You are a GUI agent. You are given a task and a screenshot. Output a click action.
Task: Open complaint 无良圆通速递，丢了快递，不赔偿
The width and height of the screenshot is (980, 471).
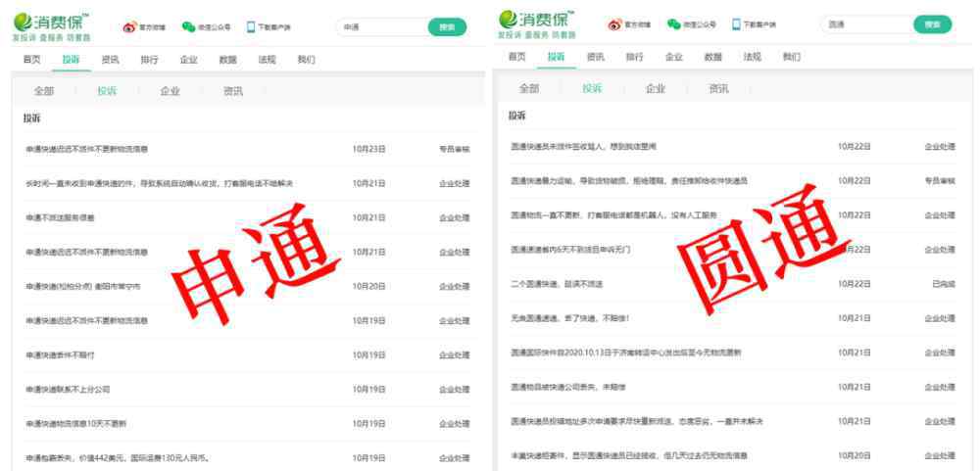(x=569, y=318)
